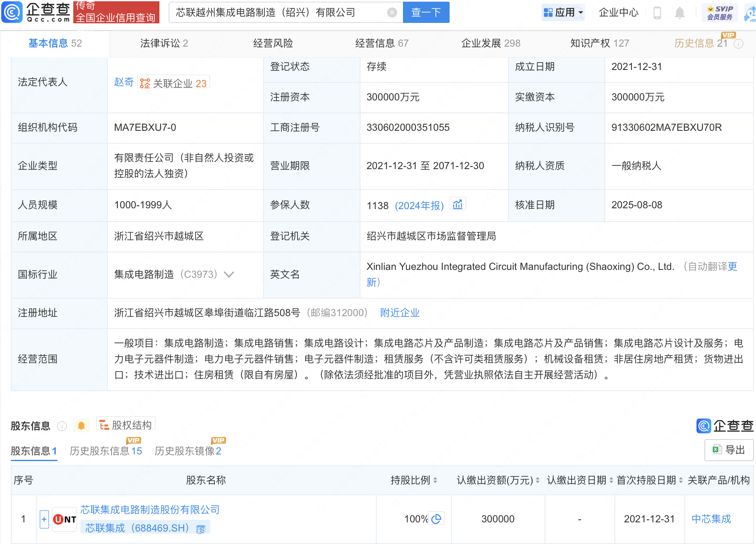
Task: Click the 绍兴市越城区市场监督管理局 cell
Action: (431, 236)
